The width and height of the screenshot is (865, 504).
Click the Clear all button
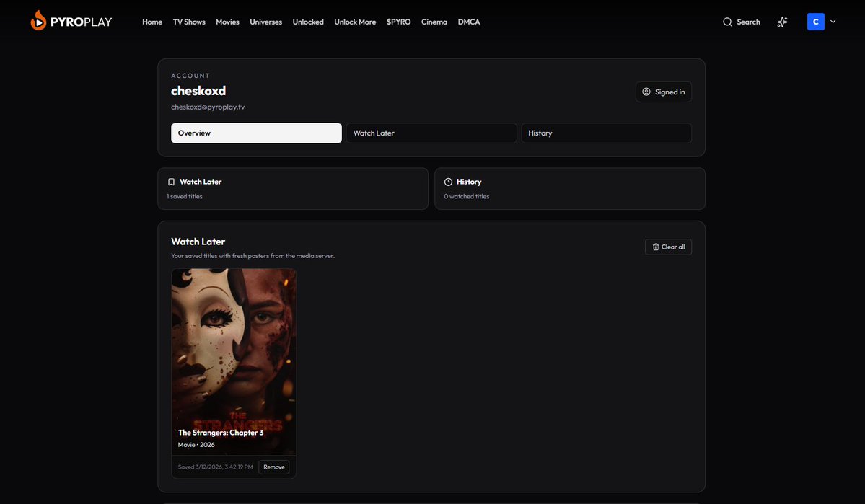click(668, 246)
